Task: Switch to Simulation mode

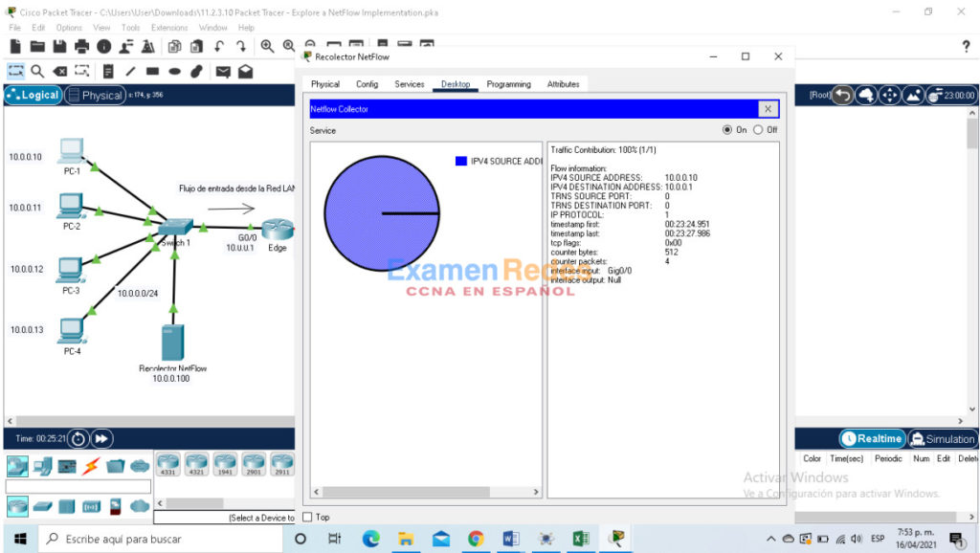Action: pos(943,438)
